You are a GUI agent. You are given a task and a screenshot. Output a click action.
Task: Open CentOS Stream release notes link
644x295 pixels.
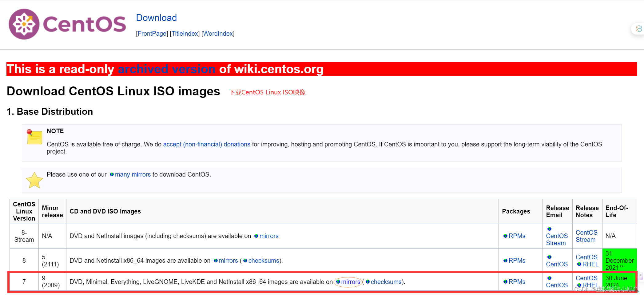click(x=586, y=236)
